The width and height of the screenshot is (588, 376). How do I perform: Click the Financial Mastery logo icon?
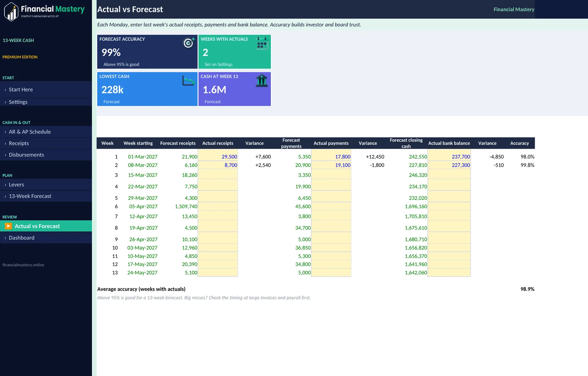coord(11,12)
